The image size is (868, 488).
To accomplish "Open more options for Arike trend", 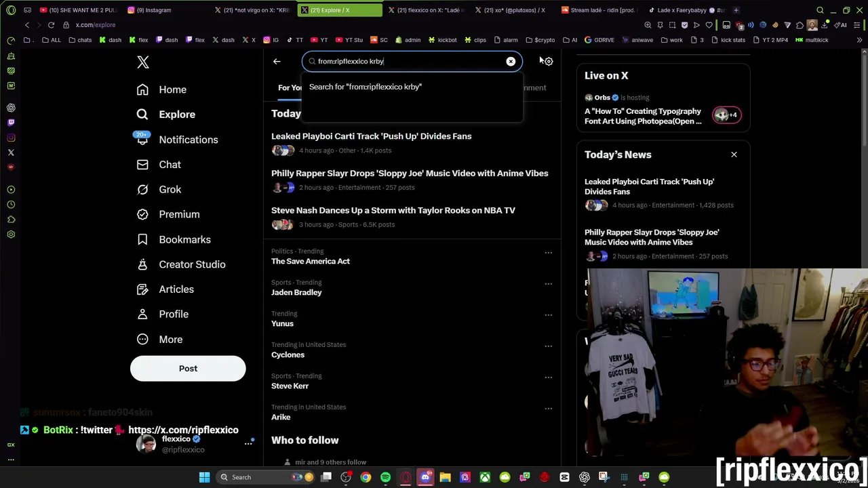I will (548, 409).
